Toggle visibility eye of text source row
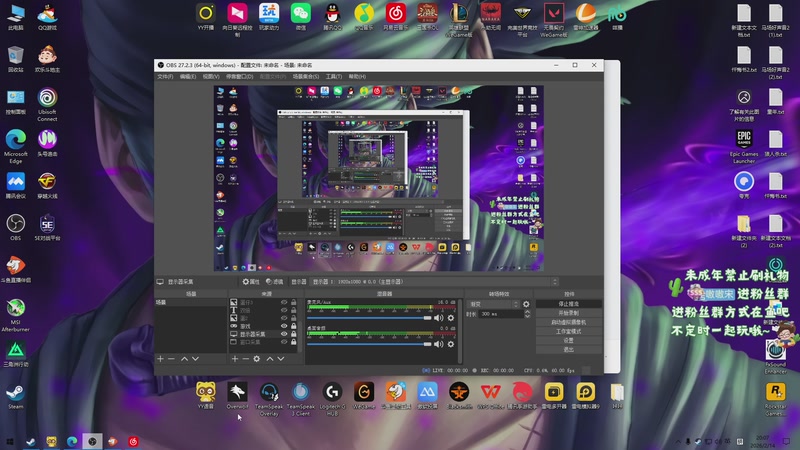 tap(284, 310)
